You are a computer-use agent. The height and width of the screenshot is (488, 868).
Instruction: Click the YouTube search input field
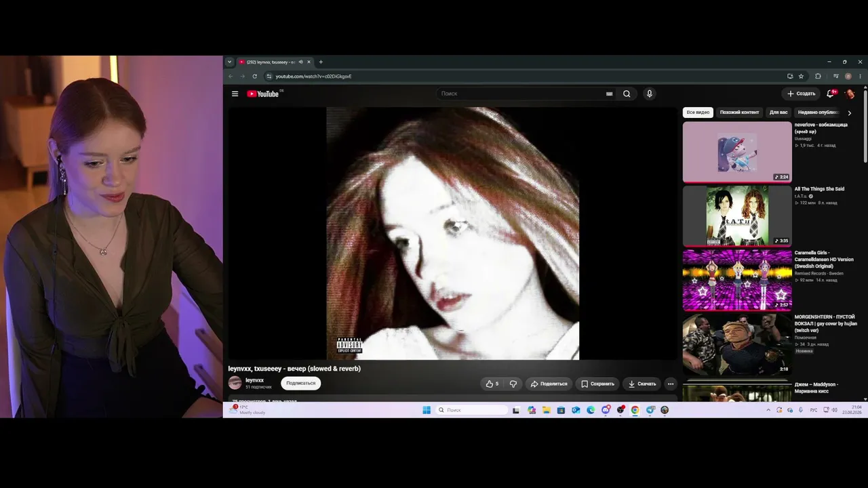tap(521, 94)
